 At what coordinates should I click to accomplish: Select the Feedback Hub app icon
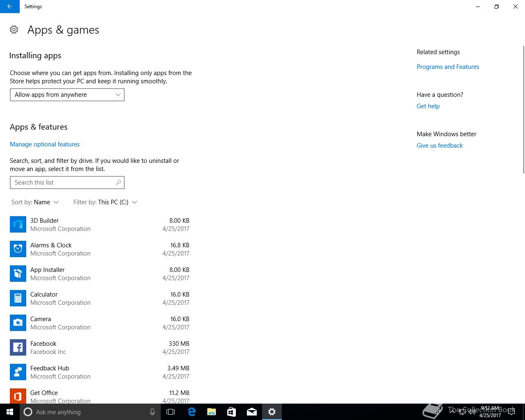click(18, 372)
